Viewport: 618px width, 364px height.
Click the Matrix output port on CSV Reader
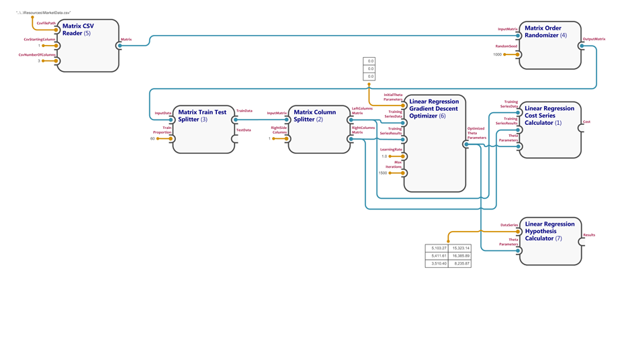(120, 46)
